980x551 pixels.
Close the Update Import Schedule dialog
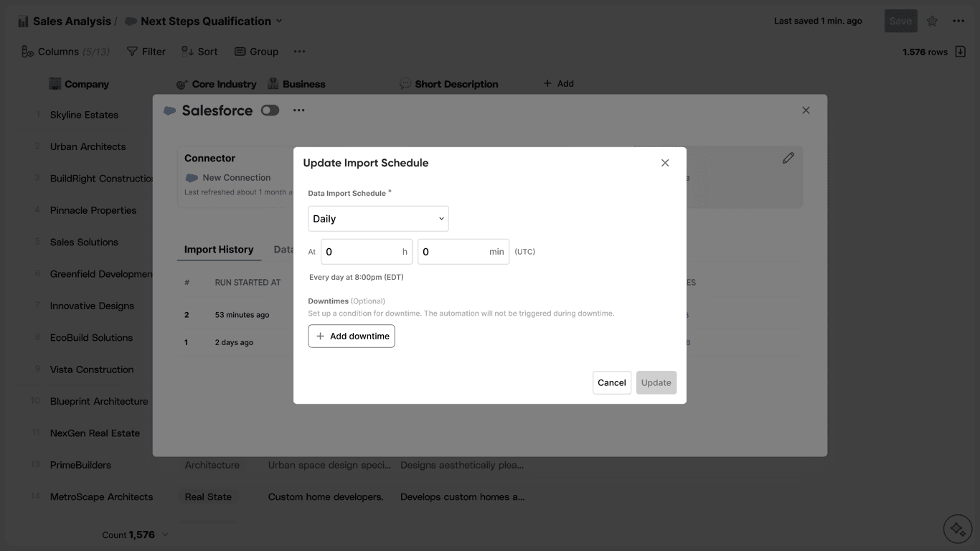(665, 163)
